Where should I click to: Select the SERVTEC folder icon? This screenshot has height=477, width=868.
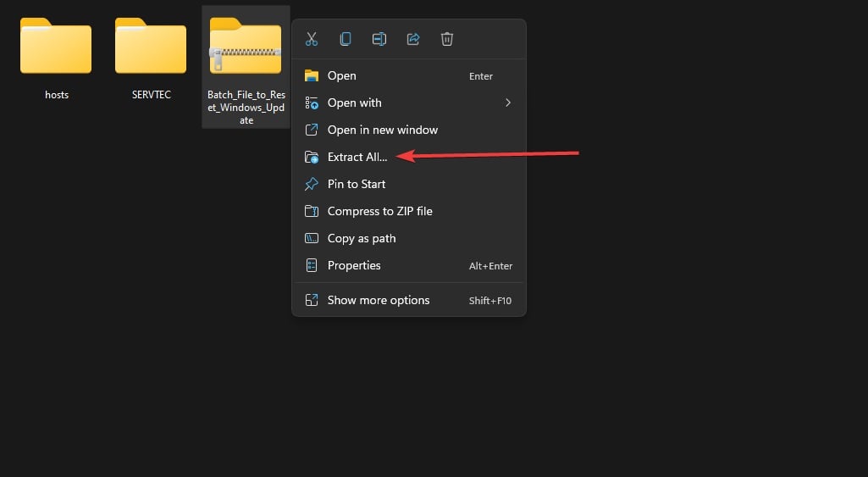pyautogui.click(x=151, y=47)
